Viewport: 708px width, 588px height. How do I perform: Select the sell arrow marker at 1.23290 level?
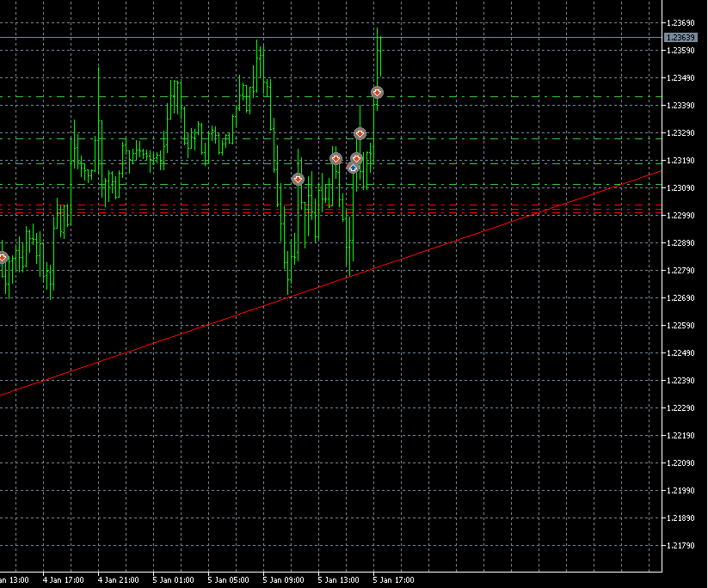click(x=360, y=133)
